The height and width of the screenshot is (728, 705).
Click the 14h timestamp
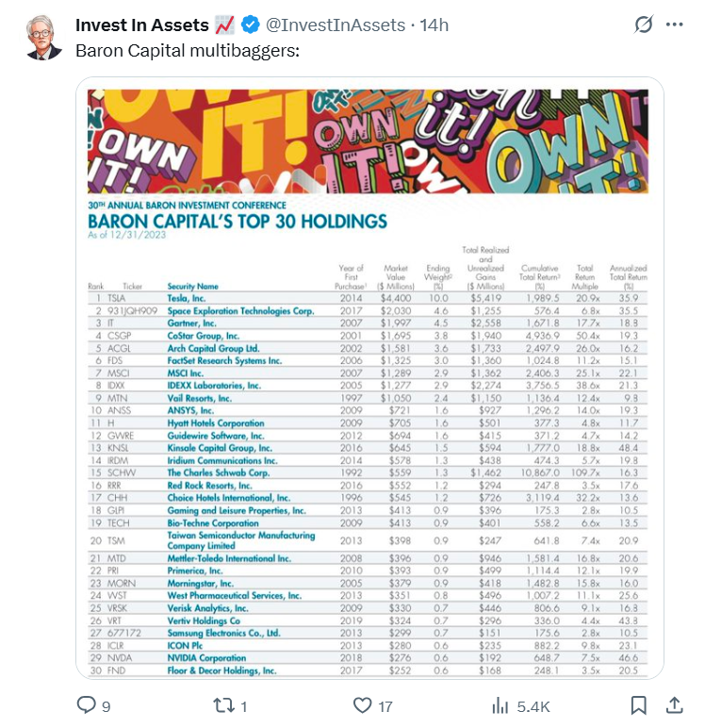tap(434, 25)
